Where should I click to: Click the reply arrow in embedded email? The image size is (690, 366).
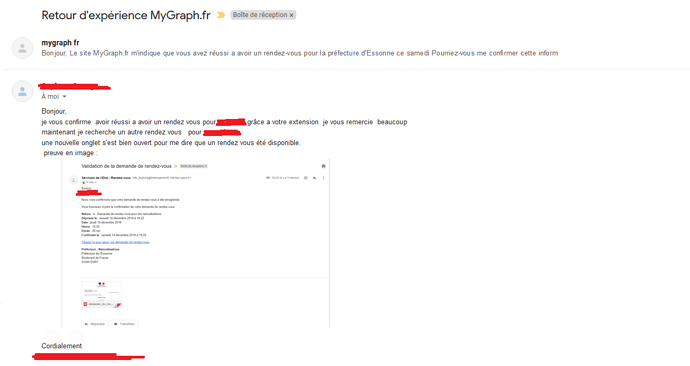pyautogui.click(x=315, y=178)
